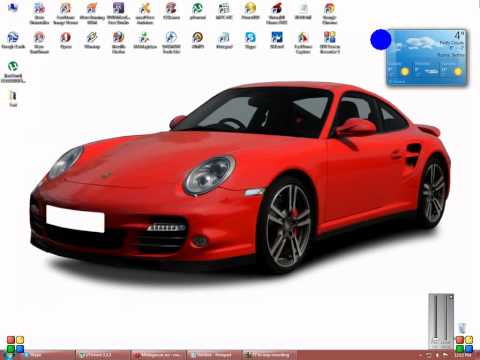Click the four colored squares icon at bottom right
480x360 pixels.
tap(464, 344)
